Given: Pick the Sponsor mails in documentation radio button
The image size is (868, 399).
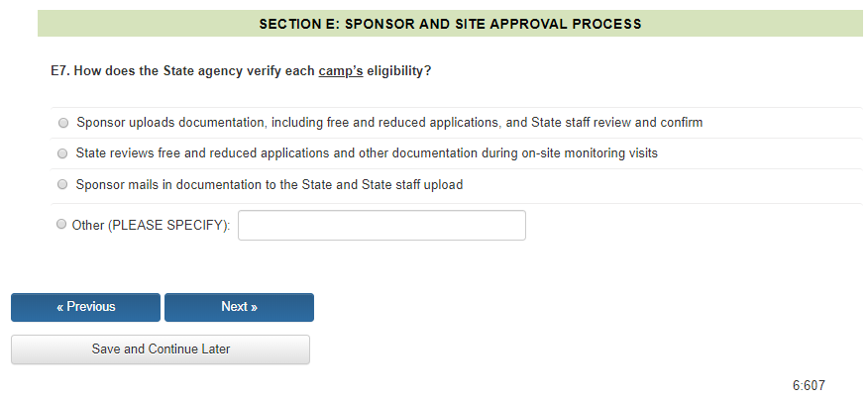Looking at the screenshot, I should coord(64,184).
